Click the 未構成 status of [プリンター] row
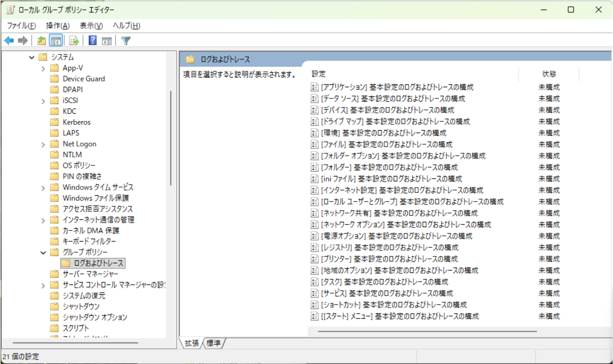The image size is (613, 364). pyautogui.click(x=549, y=259)
